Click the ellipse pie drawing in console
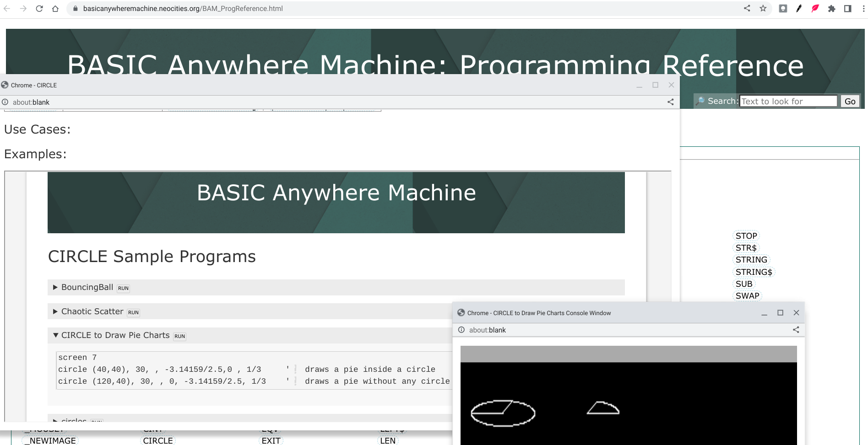The image size is (868, 445). pos(503,413)
